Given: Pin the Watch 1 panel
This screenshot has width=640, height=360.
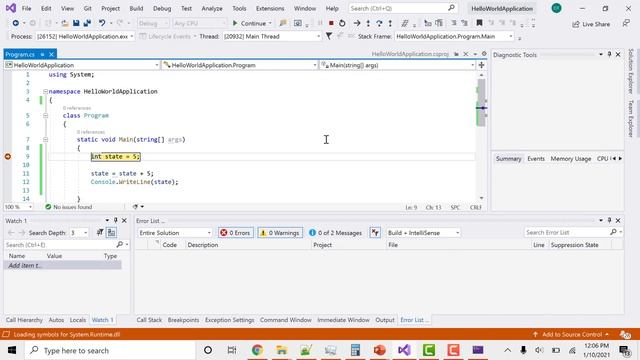Looking at the screenshot, I should click(116, 220).
